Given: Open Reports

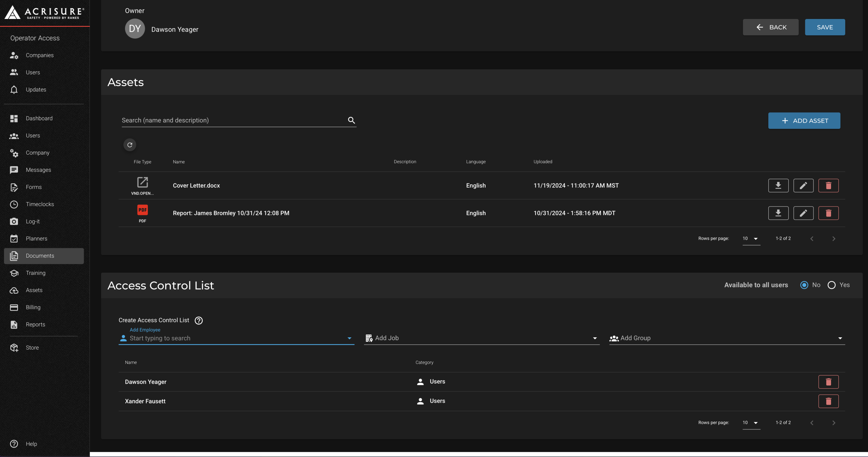Looking at the screenshot, I should point(44,324).
